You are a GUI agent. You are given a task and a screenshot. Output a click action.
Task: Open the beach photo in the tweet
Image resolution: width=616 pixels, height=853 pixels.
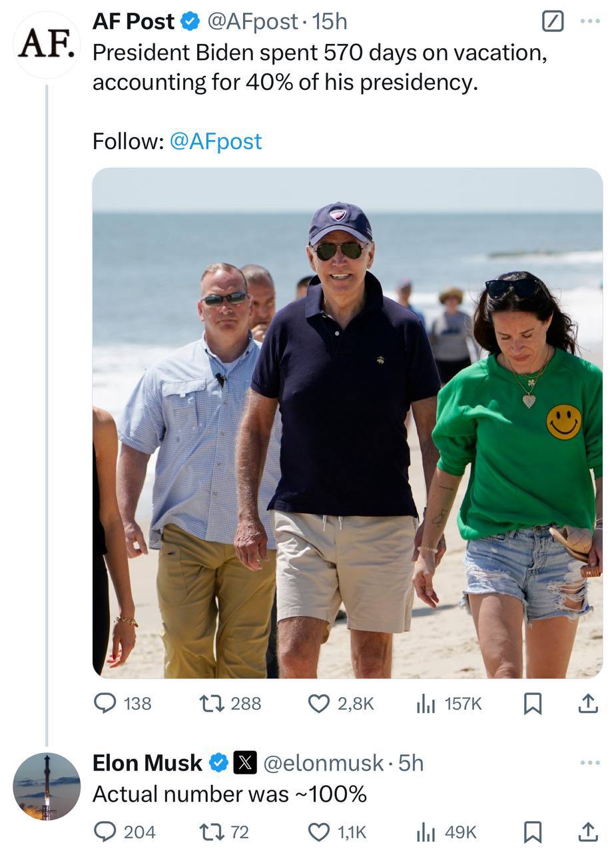(x=347, y=423)
